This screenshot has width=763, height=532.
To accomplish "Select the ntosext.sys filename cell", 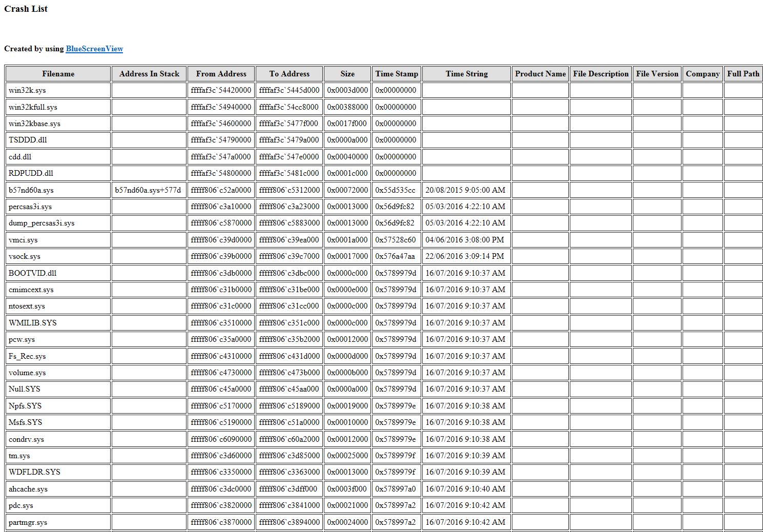I will point(58,306).
